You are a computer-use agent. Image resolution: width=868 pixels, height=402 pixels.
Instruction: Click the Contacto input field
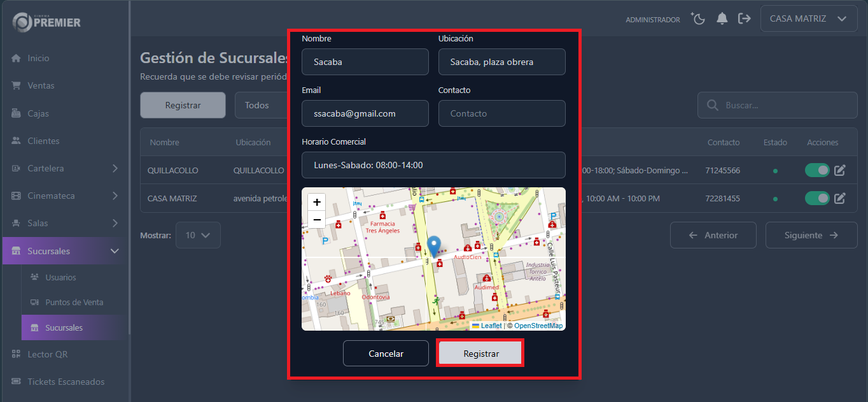tap(501, 113)
